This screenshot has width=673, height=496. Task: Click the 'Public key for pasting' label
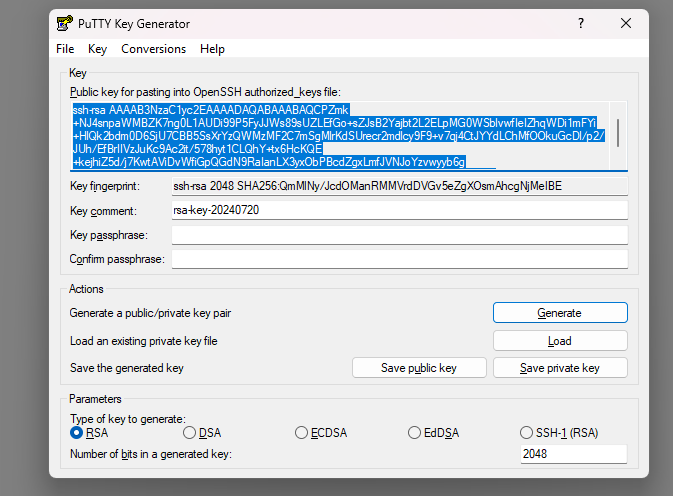205,92
